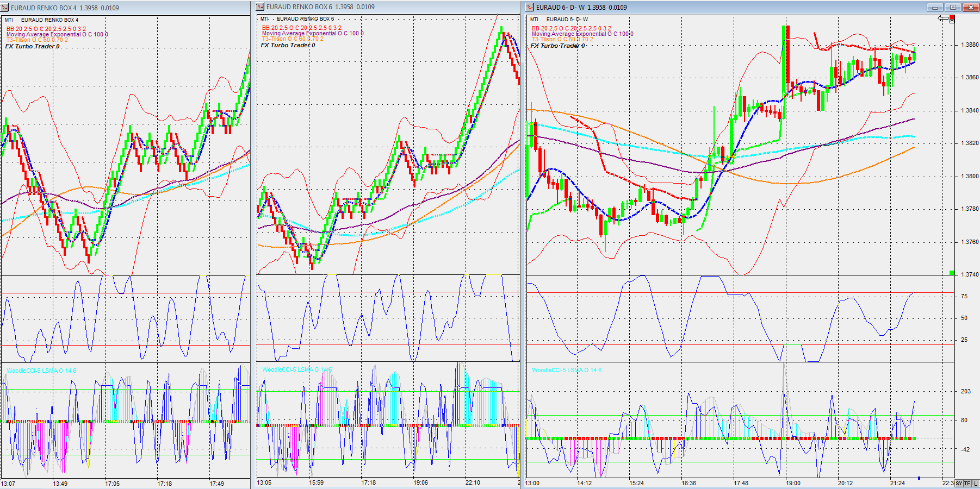
Task: Click the MTI label in the 6- D- W chart
Action: [x=534, y=20]
